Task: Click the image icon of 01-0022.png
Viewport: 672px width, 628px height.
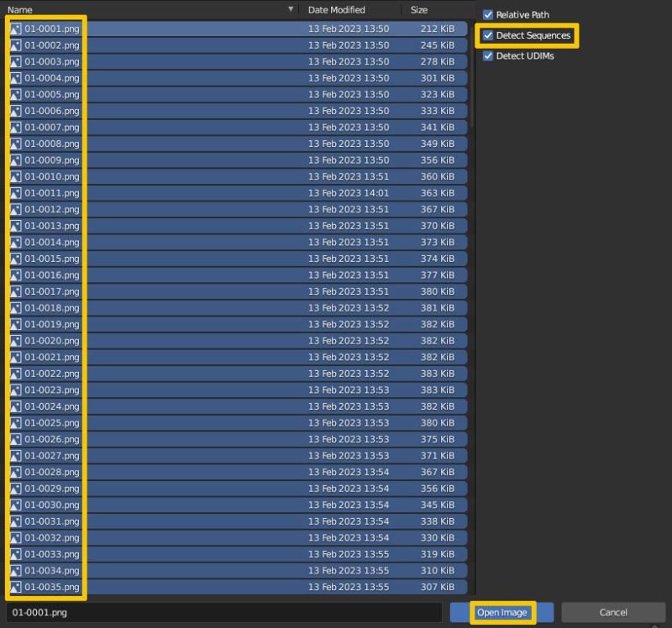Action: (15, 374)
